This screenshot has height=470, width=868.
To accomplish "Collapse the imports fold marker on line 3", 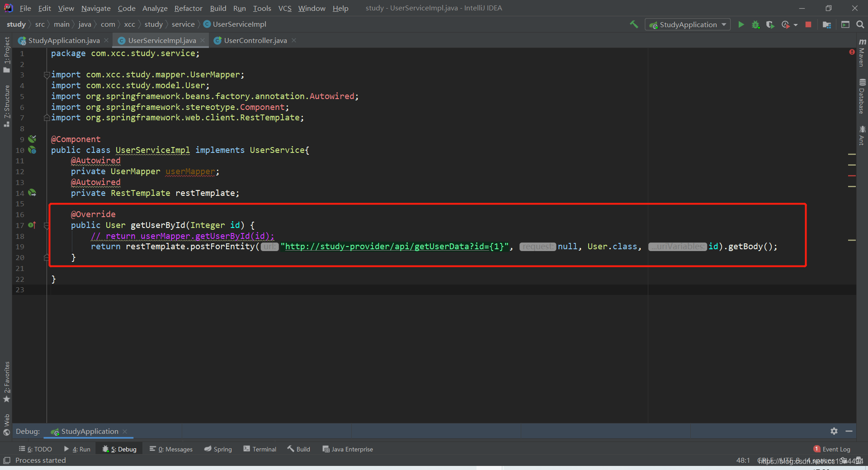I will click(x=47, y=75).
